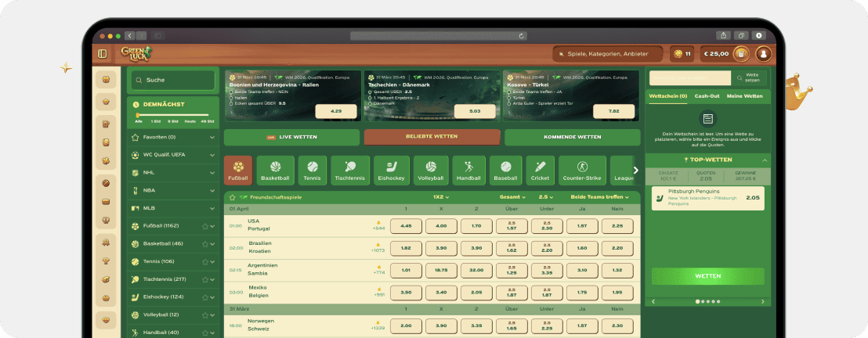Favorite the Freundschaftsspiele league star
Viewport: 868px width, 338px height.
pyautogui.click(x=233, y=197)
